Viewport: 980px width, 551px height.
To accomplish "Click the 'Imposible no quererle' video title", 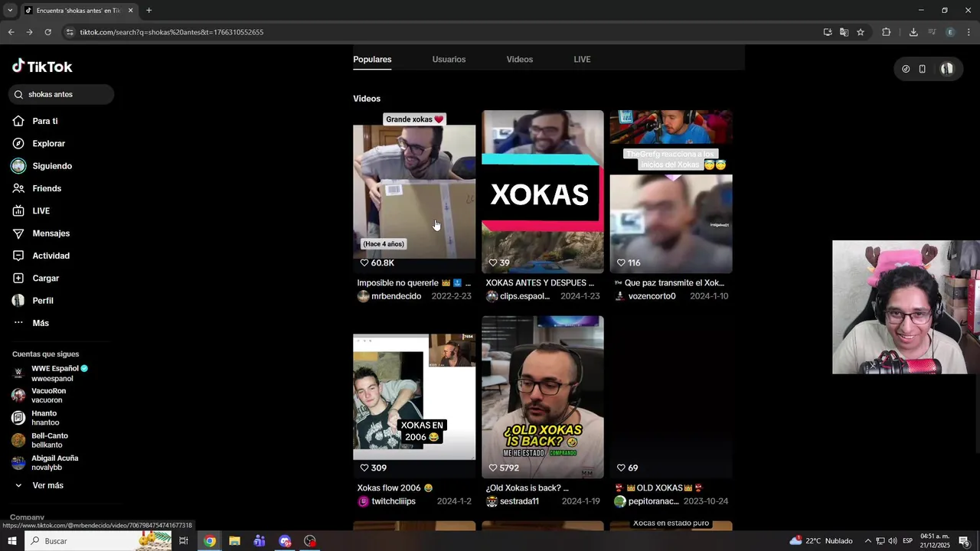I will (414, 282).
